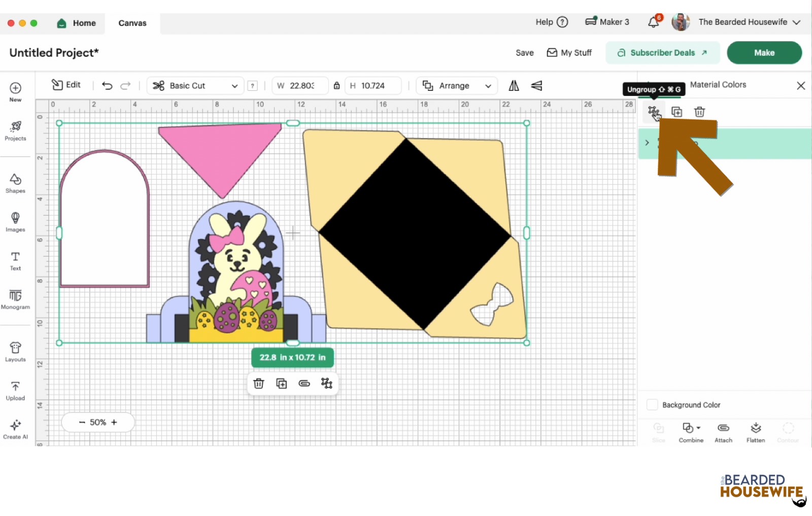The width and height of the screenshot is (812, 516).
Task: Open the Arrange dropdown
Action: point(457,86)
